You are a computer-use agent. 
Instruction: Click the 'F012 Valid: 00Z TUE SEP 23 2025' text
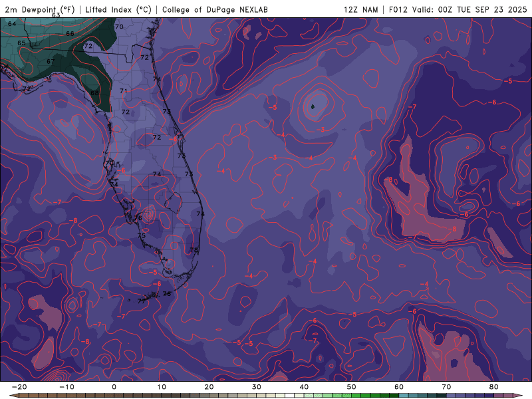pos(458,9)
